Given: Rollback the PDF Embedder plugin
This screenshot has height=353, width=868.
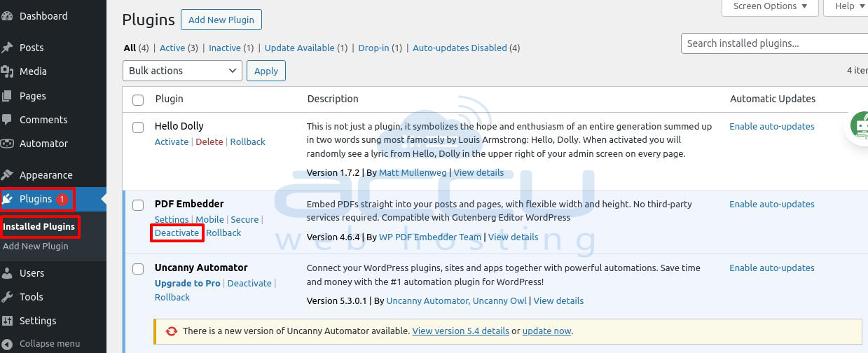Looking at the screenshot, I should click(223, 233).
